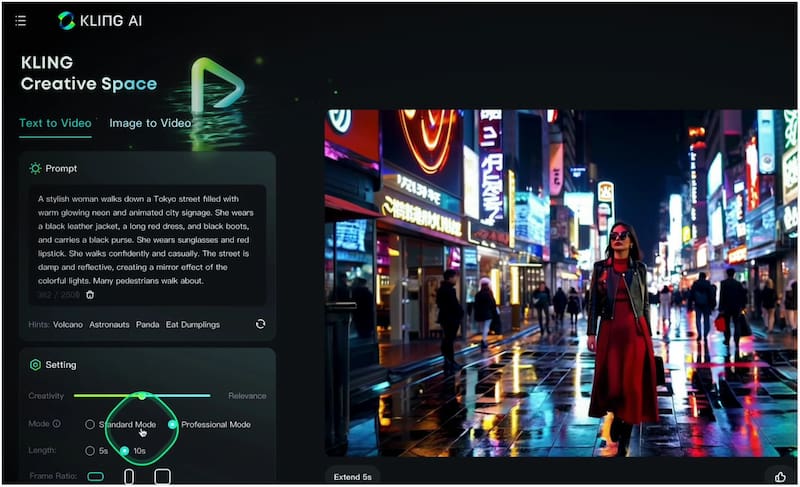Screen dimensions: 800x487
Task: Select portrait frame ratio icon
Action: pos(129,476)
